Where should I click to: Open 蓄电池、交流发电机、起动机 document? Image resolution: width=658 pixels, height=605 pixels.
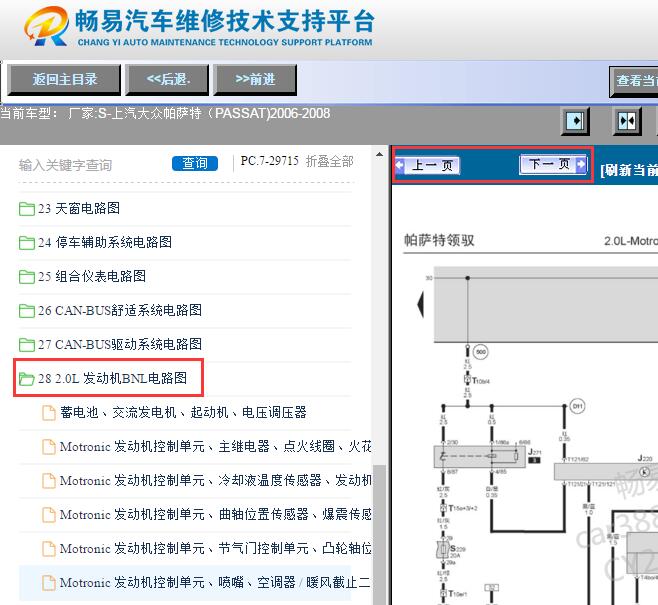(183, 412)
